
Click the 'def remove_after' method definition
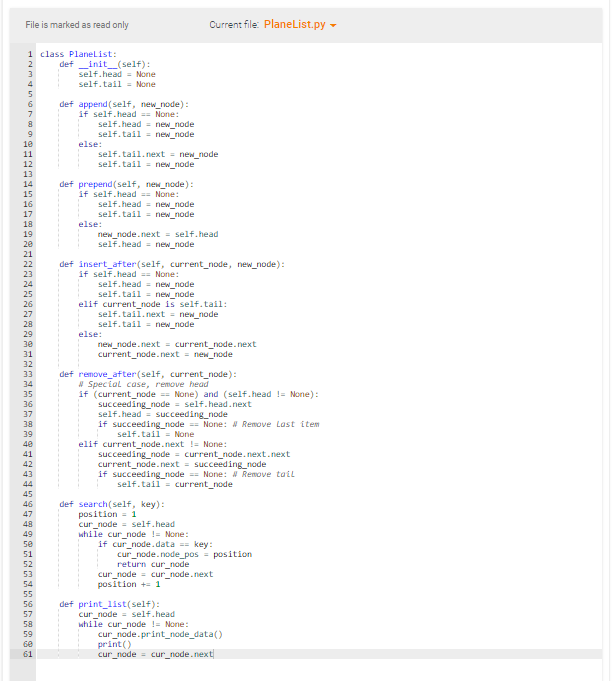point(148,374)
